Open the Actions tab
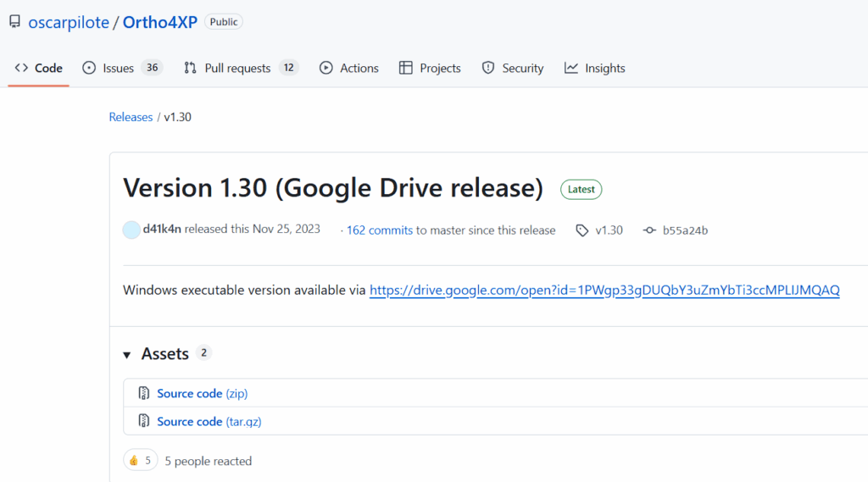868x482 pixels. pos(349,68)
